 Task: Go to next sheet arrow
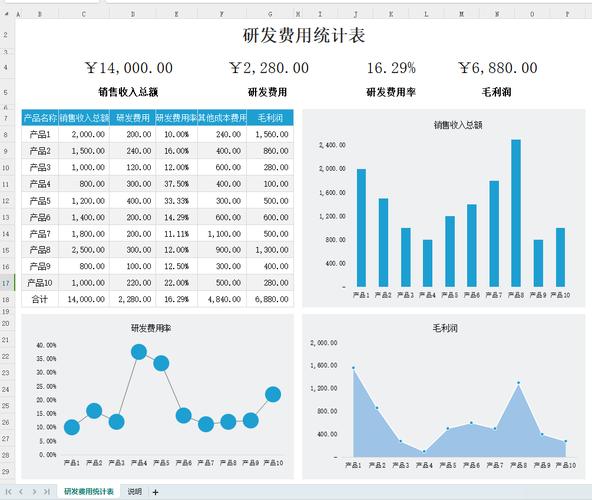click(34, 491)
